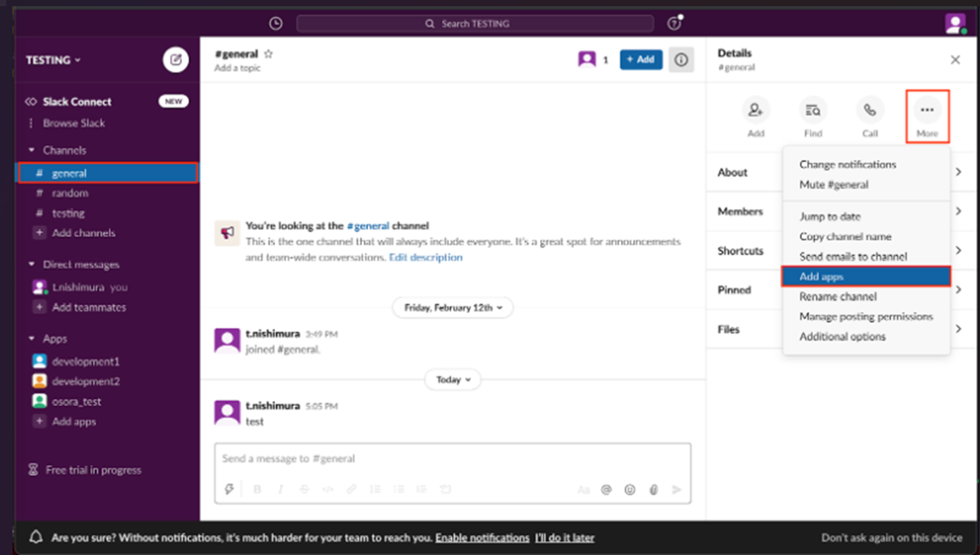The image size is (980, 555).
Task: Click the Send a message to #general field
Action: 452,458
